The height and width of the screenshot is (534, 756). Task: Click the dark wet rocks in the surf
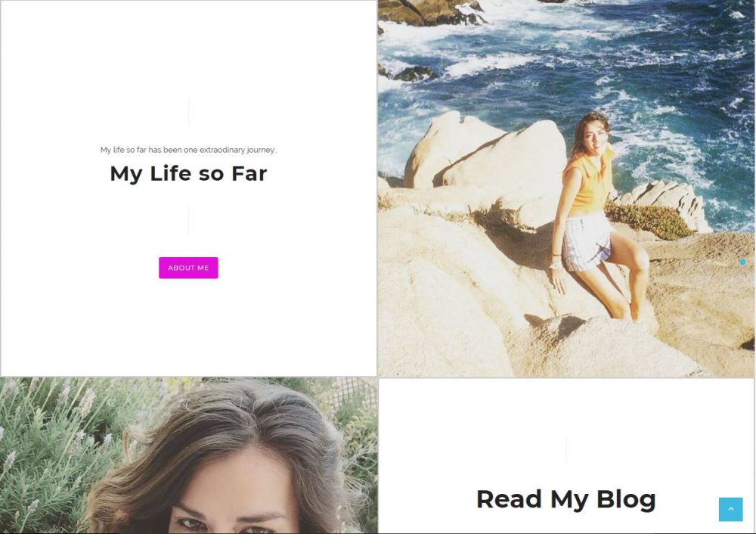point(414,73)
